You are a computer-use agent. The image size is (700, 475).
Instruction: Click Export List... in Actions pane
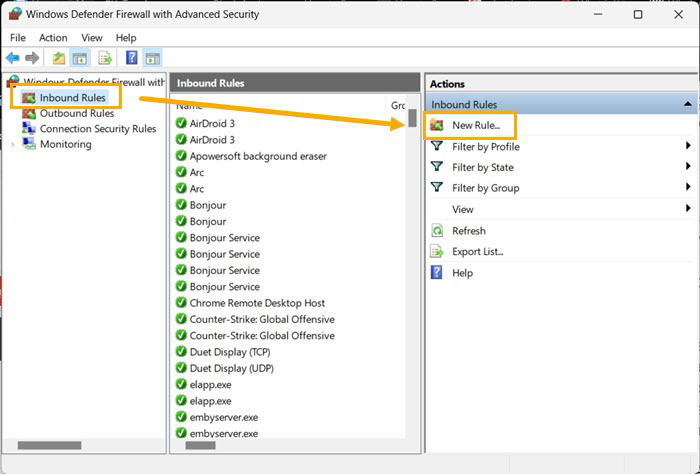click(477, 251)
